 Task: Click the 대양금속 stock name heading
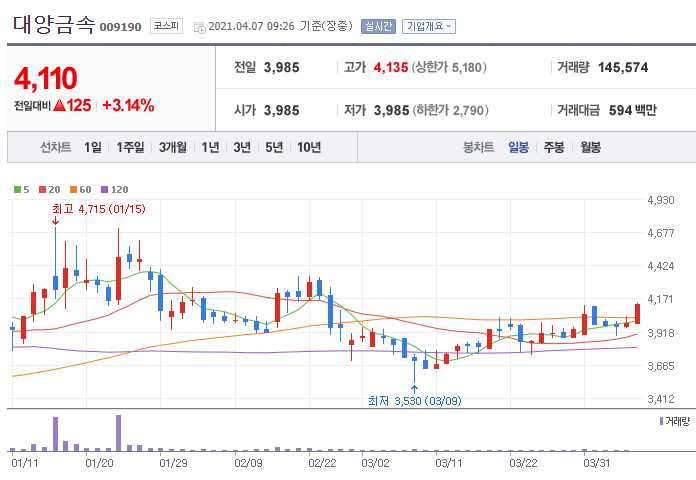(54, 24)
